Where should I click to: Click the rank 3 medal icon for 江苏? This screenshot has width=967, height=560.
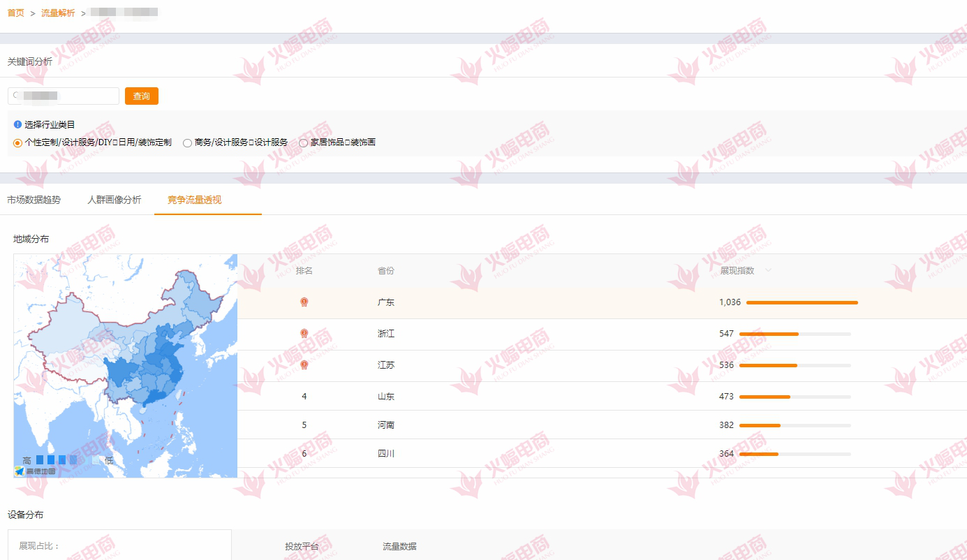(304, 365)
